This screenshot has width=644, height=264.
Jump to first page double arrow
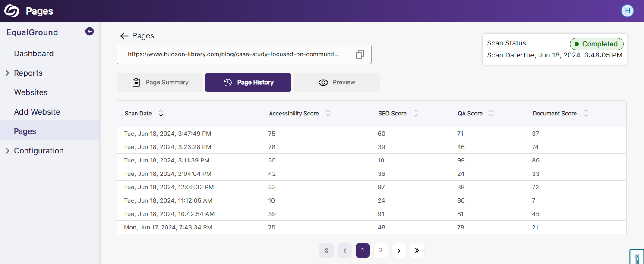(326, 251)
